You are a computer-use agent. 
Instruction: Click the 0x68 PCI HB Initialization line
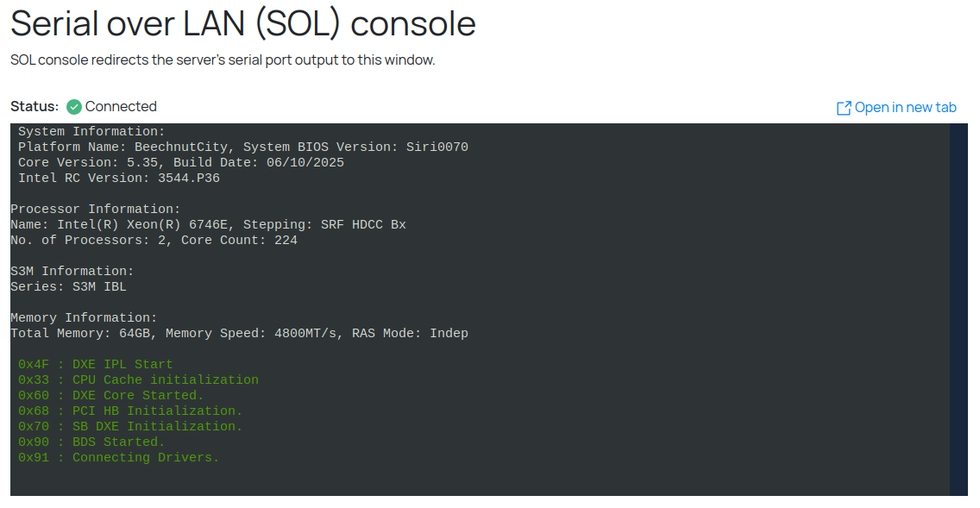[130, 411]
